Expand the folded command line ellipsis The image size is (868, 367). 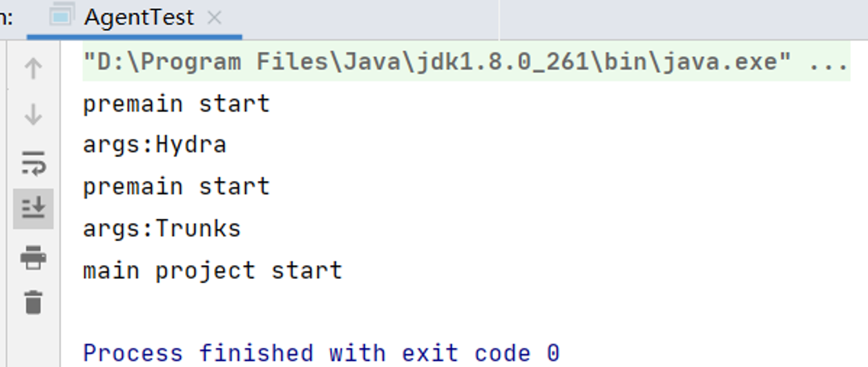pos(828,62)
